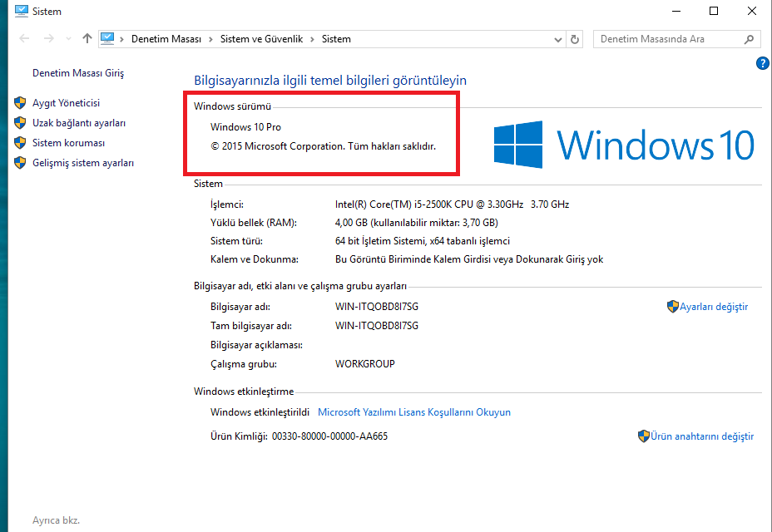
Task: Expand chevron after Denetim Masası breadcrumb
Action: pos(212,39)
